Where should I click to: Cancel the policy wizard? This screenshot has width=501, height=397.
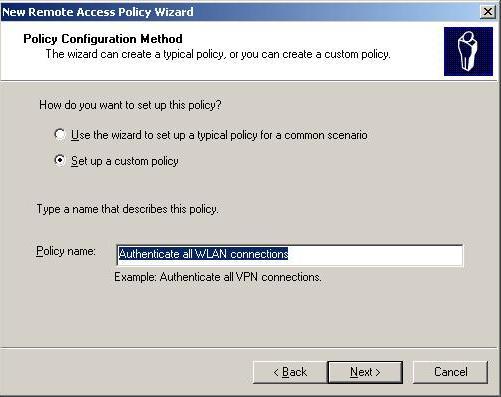pyautogui.click(x=450, y=372)
